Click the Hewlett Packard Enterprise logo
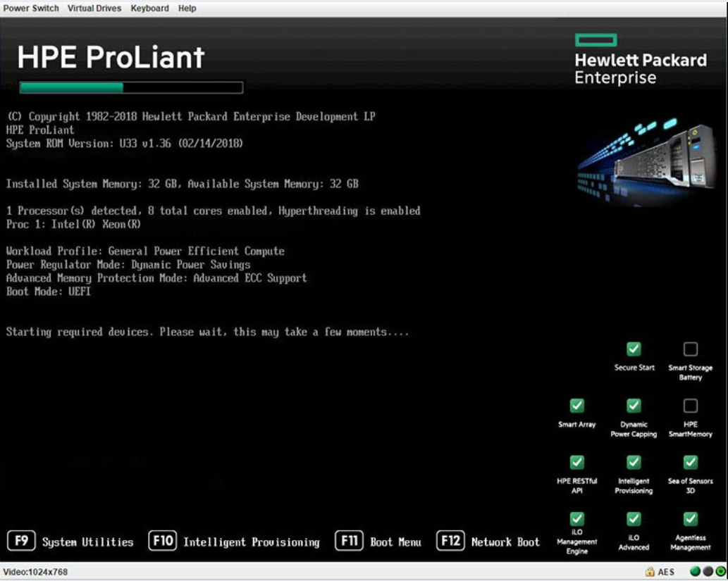 pos(641,59)
